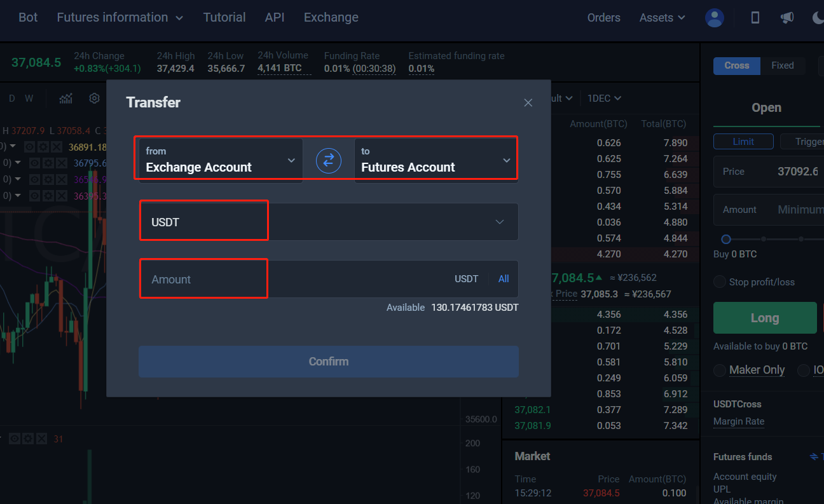Switch margin mode to Fixed
The width and height of the screenshot is (824, 504).
(782, 65)
